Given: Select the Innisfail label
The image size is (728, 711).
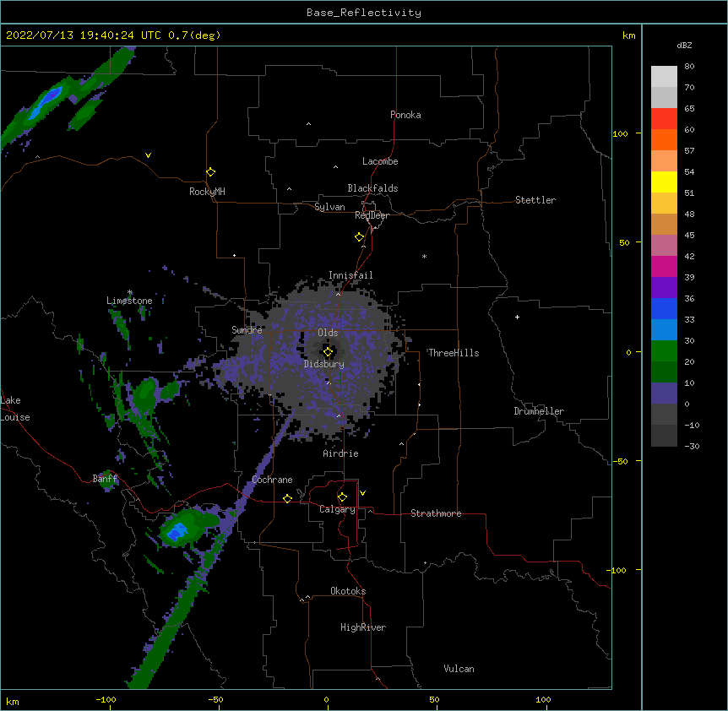Looking at the screenshot, I should tap(350, 275).
